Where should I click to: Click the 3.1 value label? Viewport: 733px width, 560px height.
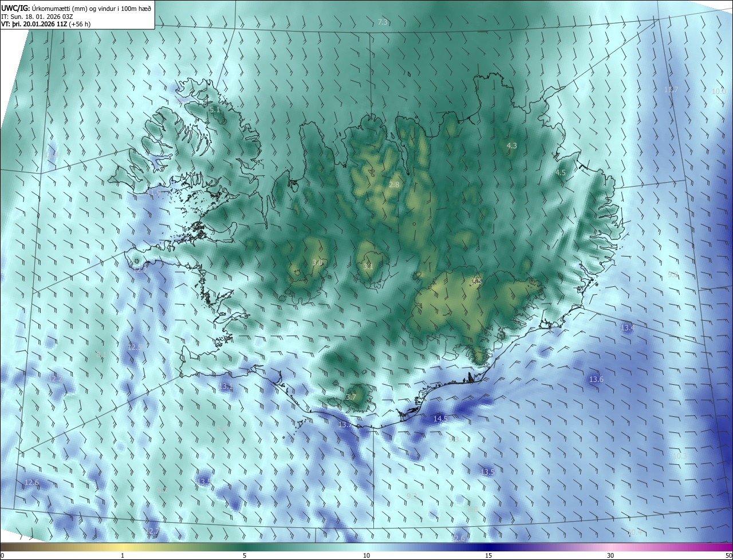(x=368, y=266)
